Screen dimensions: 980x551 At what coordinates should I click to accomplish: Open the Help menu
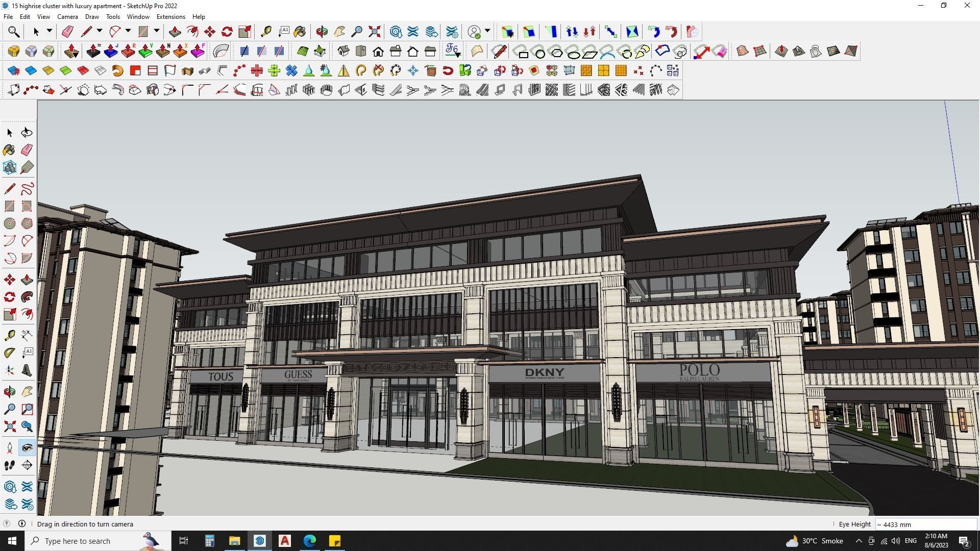click(x=199, y=17)
